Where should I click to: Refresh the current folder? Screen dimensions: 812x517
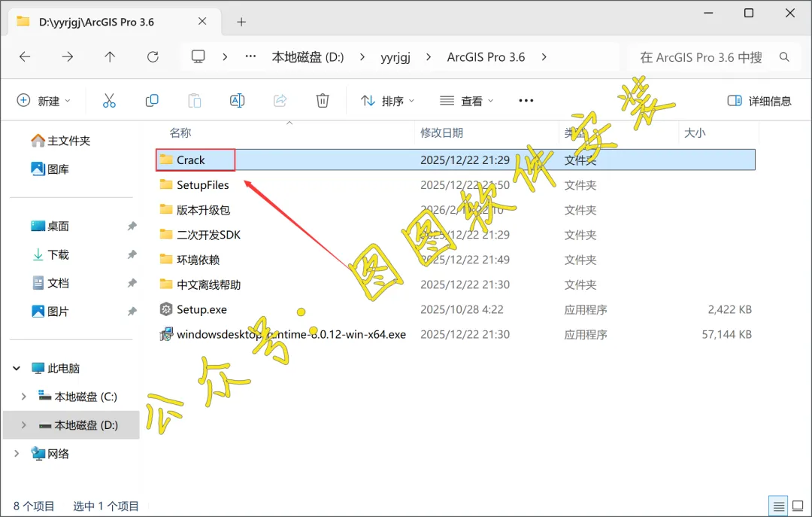click(153, 57)
